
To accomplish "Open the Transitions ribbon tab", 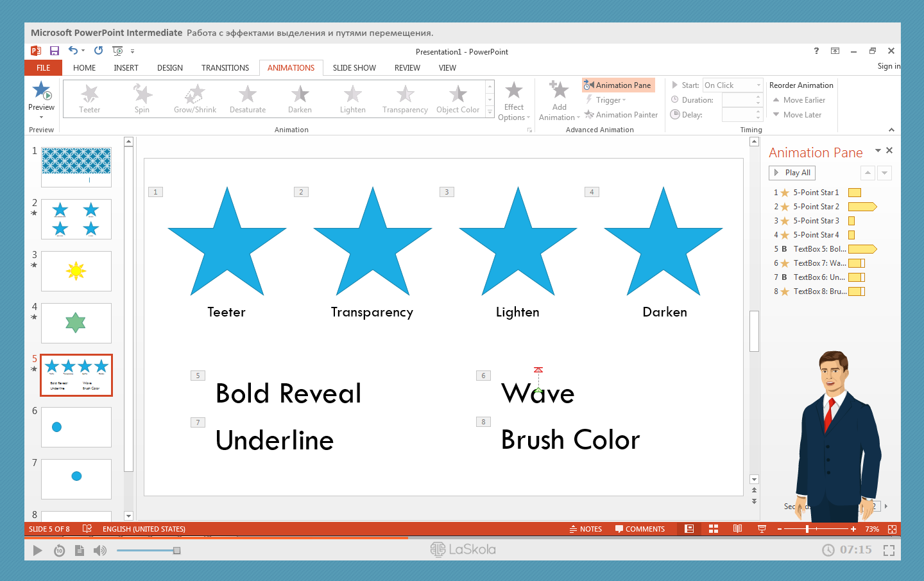I will (225, 68).
